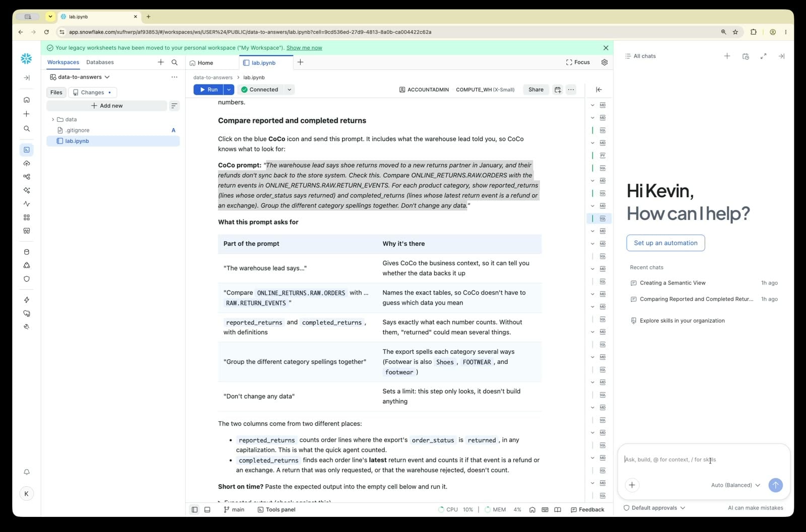Select the Changes tab

[92, 93]
